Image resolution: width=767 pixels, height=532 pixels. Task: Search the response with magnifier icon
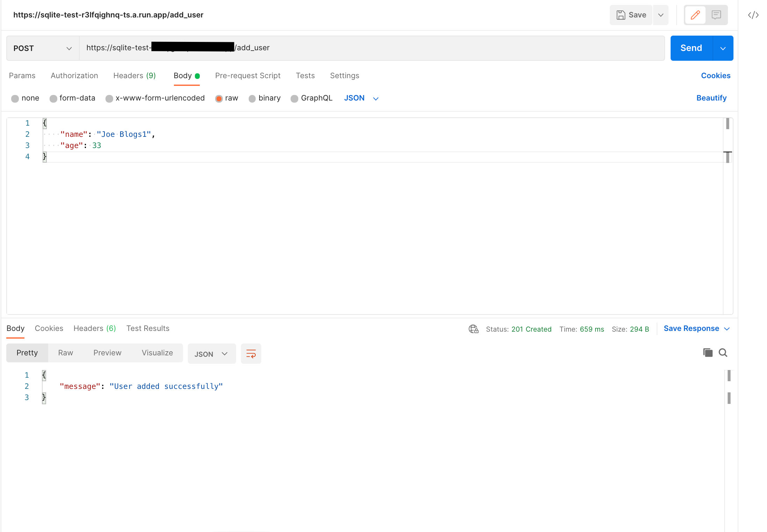point(723,353)
